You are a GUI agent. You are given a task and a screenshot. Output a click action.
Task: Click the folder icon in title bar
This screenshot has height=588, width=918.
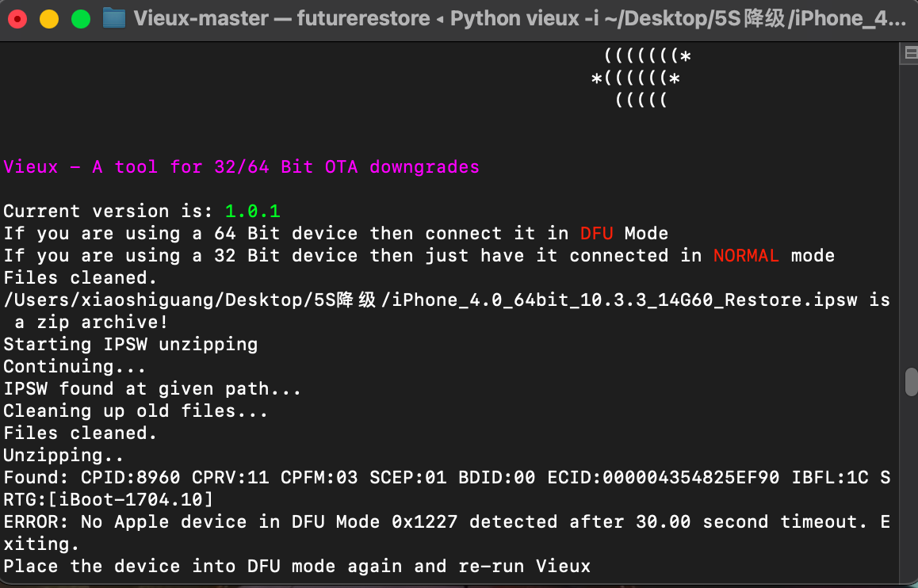point(115,18)
